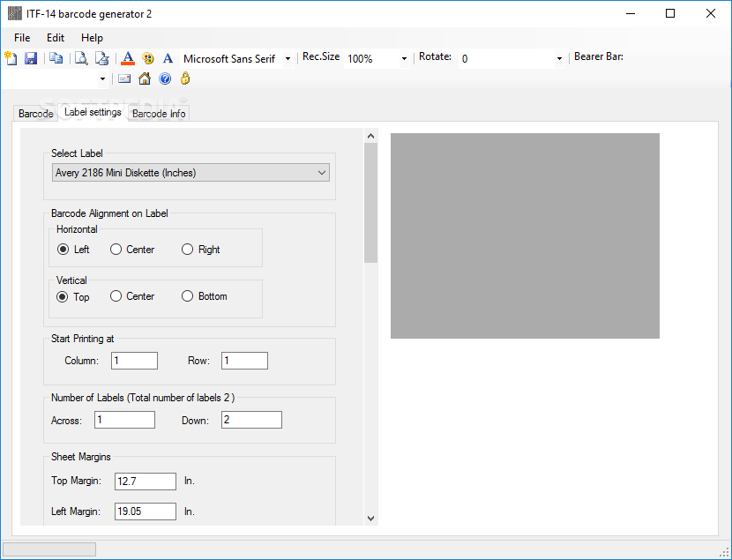Viewport: 732px width, 560px height.
Task: Click the padlock registration icon
Action: click(185, 78)
